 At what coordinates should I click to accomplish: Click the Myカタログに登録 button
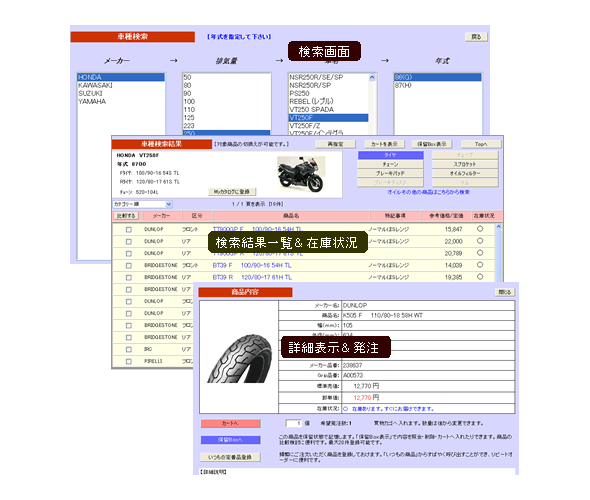(232, 192)
